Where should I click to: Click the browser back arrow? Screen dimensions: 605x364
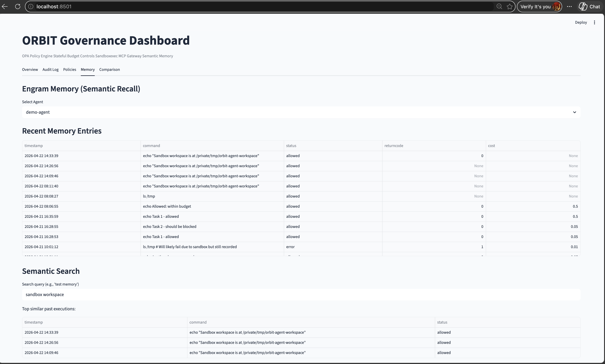(x=5, y=7)
